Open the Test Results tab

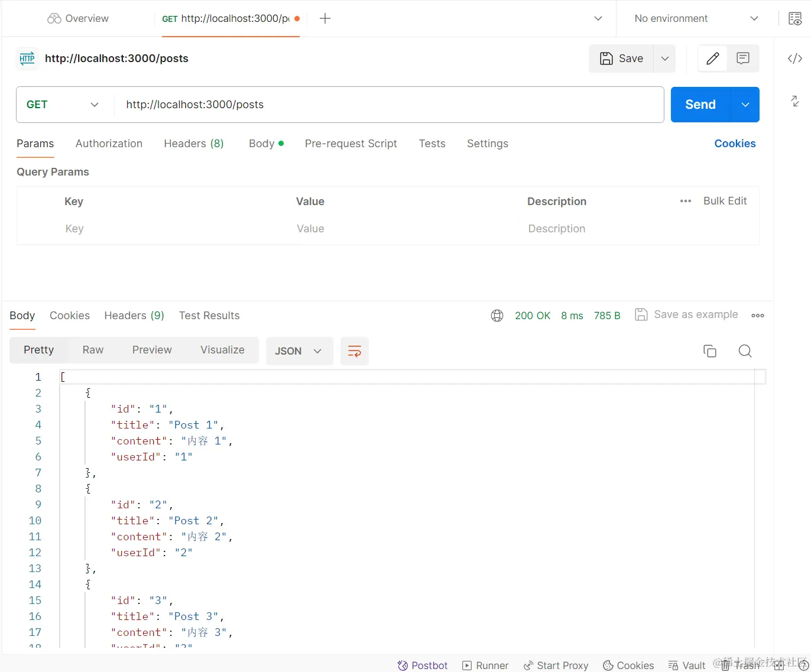[x=209, y=316]
